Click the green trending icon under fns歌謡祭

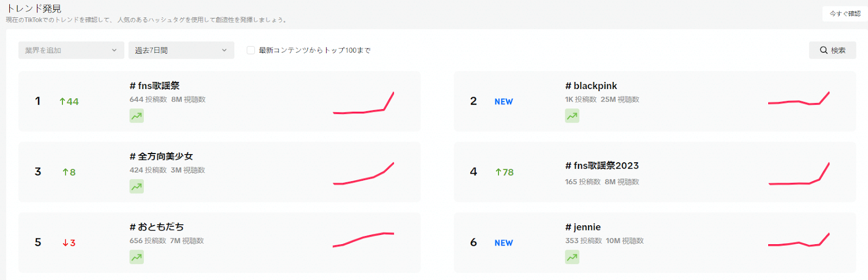(x=137, y=116)
